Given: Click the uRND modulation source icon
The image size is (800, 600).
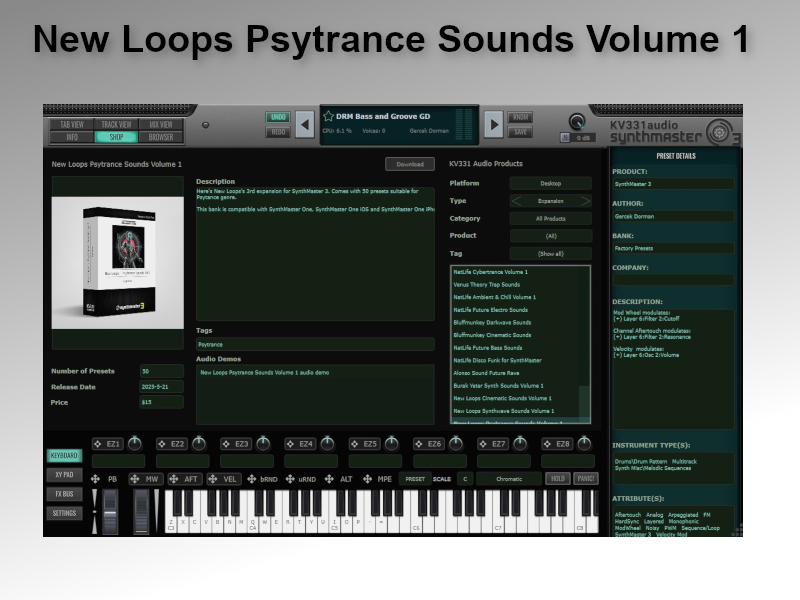Looking at the screenshot, I should [290, 479].
